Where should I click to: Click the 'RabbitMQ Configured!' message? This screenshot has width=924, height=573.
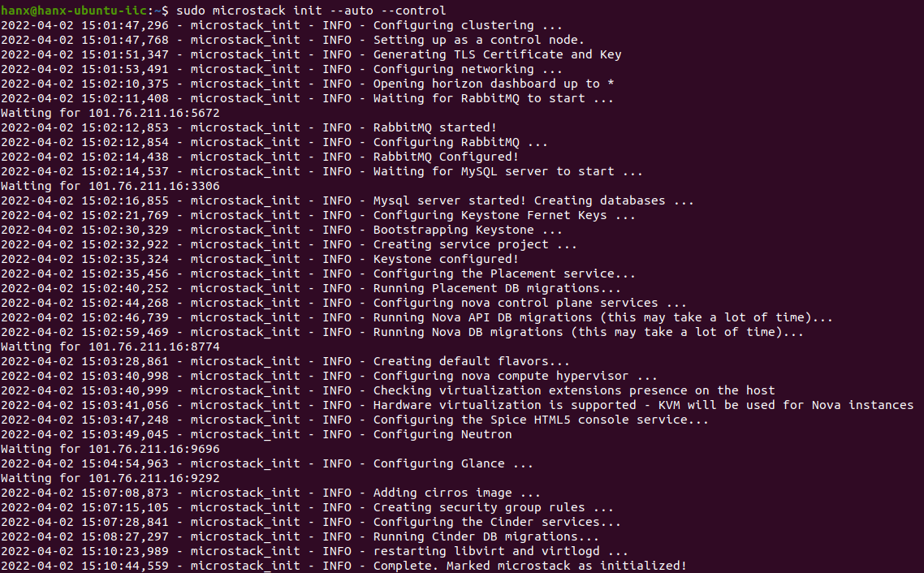(445, 157)
